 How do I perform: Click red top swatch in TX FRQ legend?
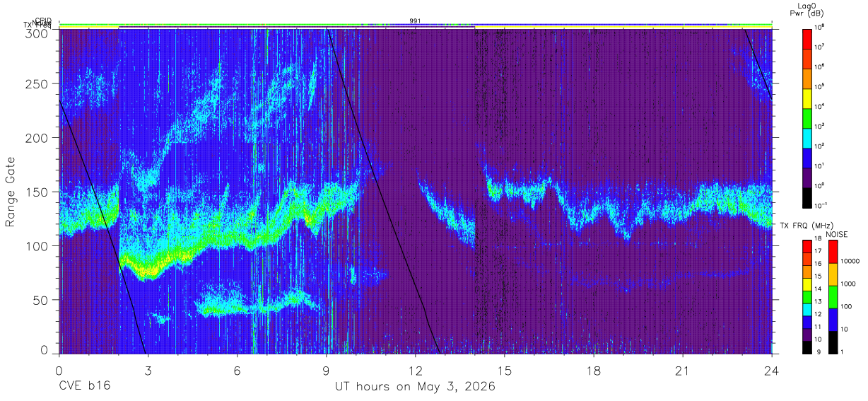point(807,246)
